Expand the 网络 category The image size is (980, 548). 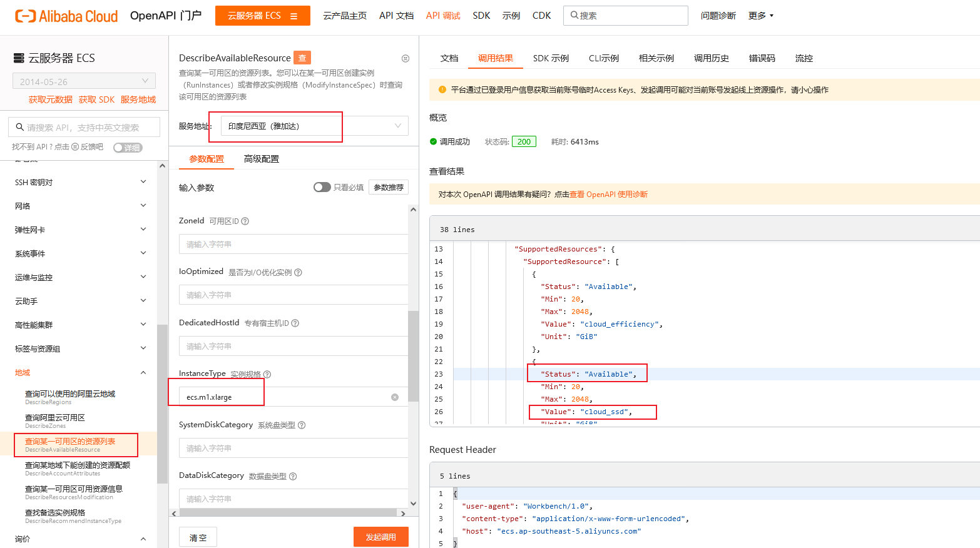coord(143,206)
